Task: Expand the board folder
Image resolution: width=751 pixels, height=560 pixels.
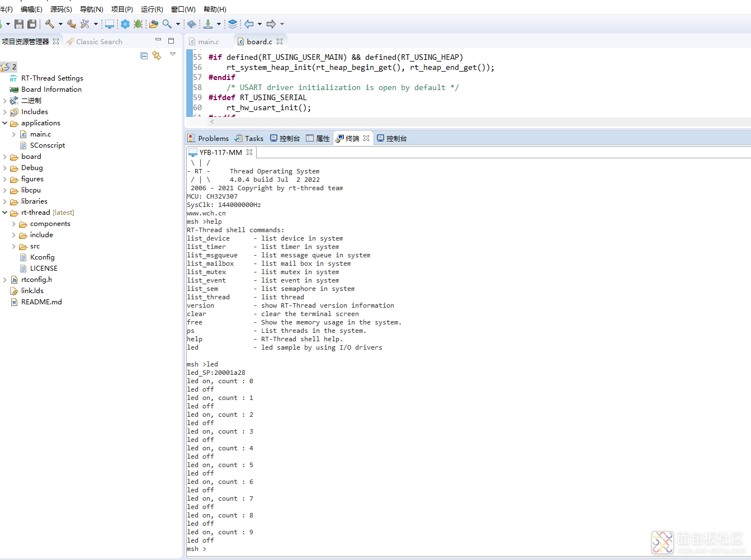Action: 5,157
